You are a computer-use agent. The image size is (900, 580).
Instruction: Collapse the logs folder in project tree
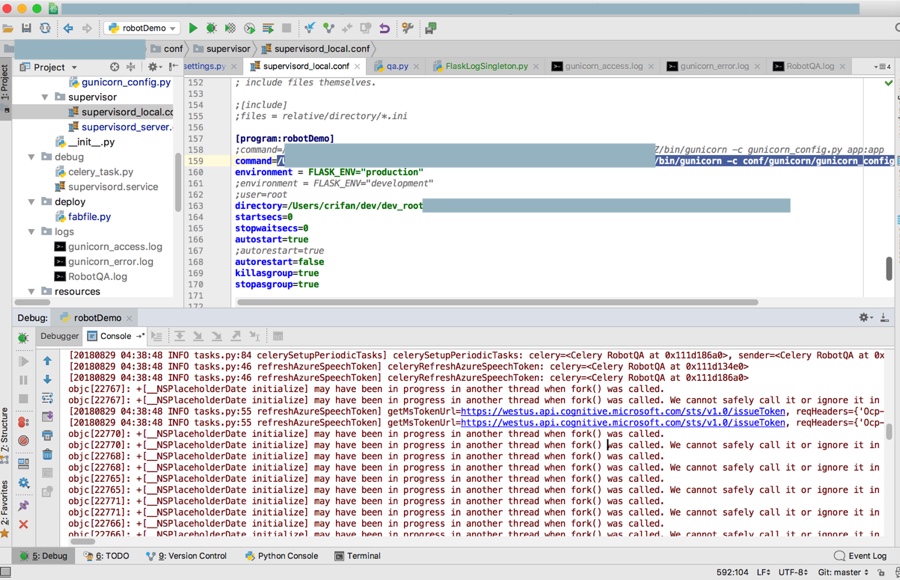click(32, 232)
